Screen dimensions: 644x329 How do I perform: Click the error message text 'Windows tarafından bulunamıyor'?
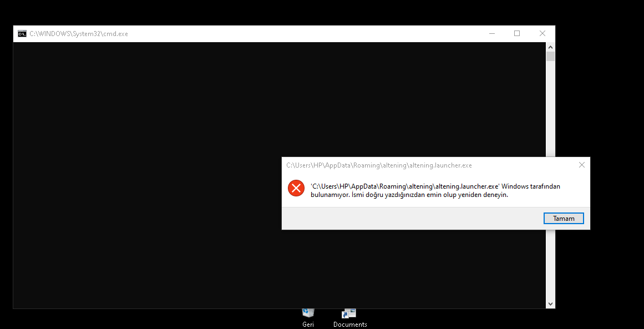tap(435, 191)
